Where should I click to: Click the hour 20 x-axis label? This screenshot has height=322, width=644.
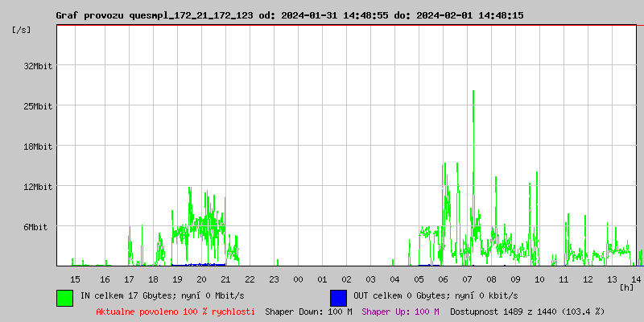click(x=201, y=279)
